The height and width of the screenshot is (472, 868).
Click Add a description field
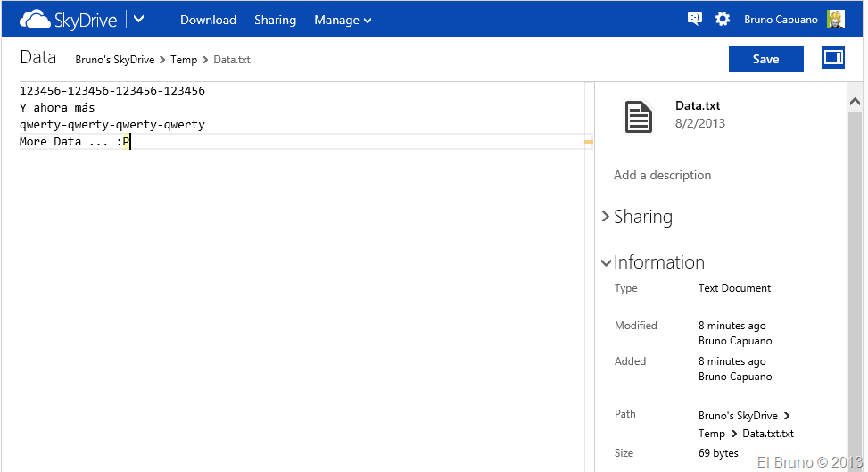pos(662,175)
